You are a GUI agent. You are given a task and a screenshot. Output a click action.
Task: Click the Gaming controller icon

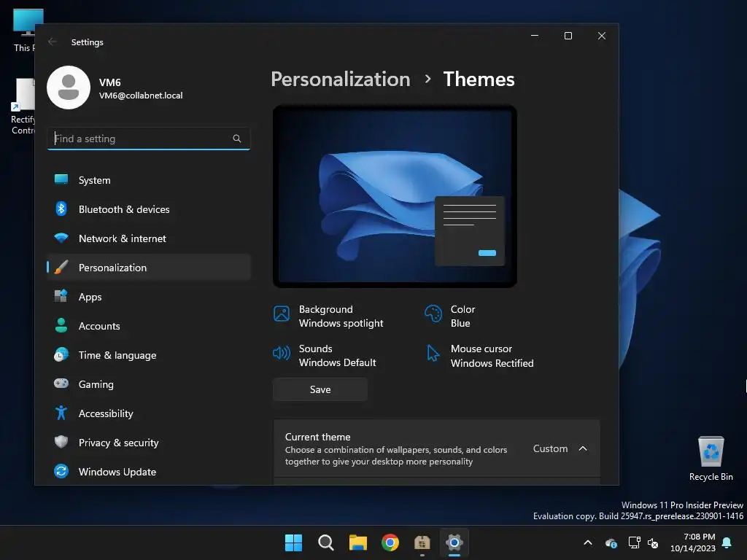click(x=61, y=384)
